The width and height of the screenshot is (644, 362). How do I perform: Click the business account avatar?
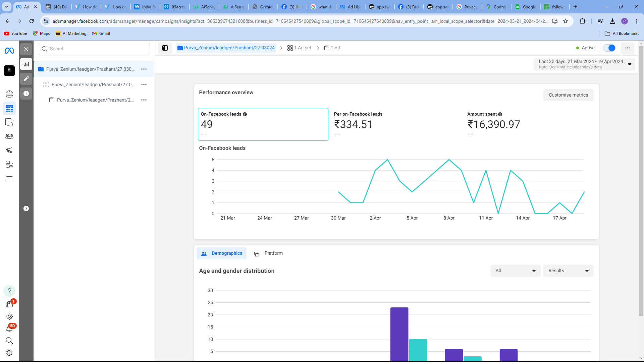[9, 70]
